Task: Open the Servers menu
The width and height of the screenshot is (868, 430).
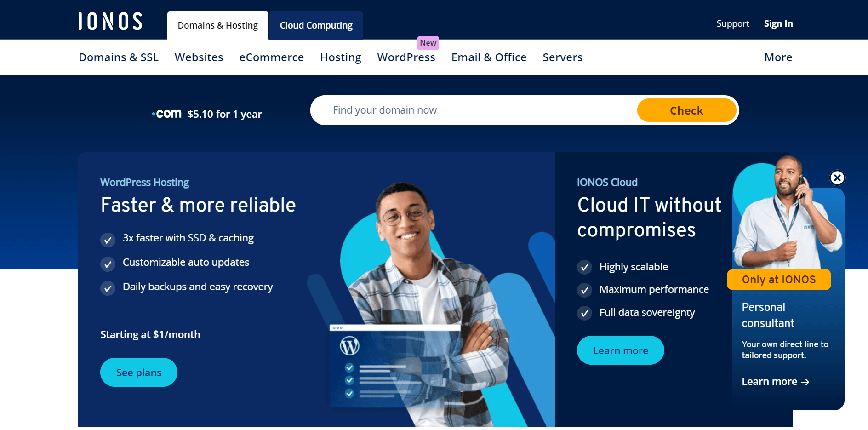Action: 562,57
